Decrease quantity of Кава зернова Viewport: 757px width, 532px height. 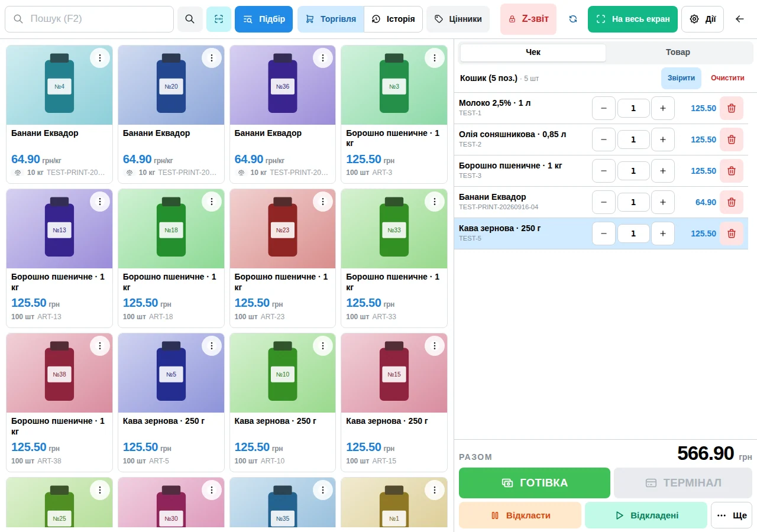[x=604, y=233]
